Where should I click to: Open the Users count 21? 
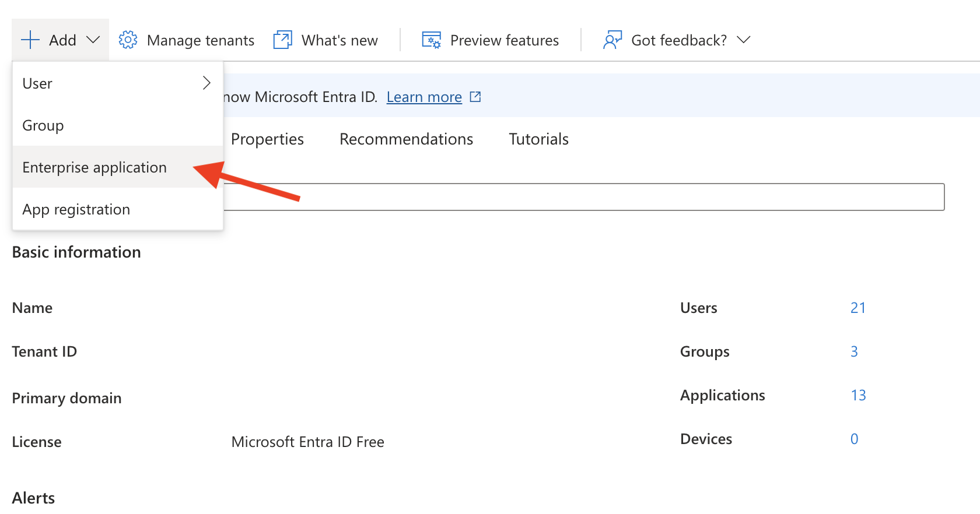(858, 308)
